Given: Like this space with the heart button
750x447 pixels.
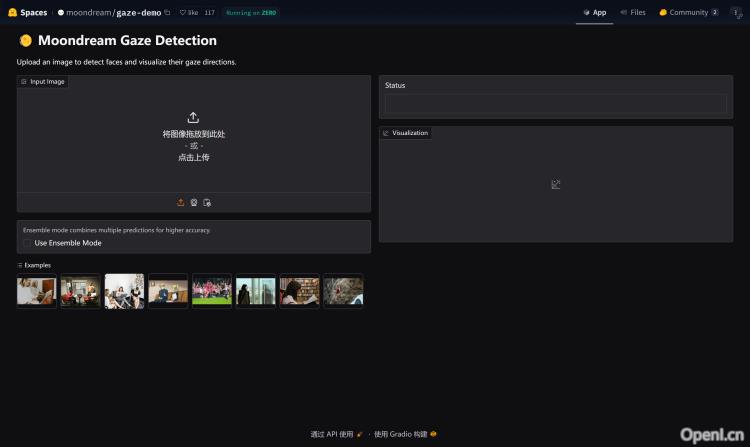Looking at the screenshot, I should coord(188,12).
